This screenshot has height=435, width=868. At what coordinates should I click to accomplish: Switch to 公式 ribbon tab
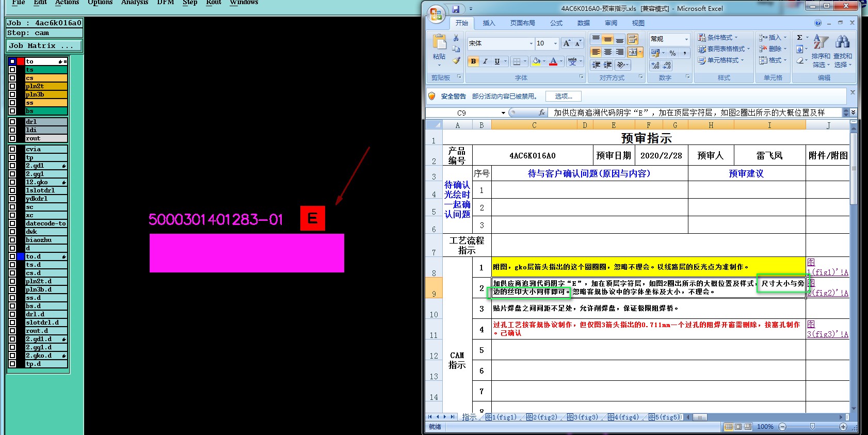[556, 23]
